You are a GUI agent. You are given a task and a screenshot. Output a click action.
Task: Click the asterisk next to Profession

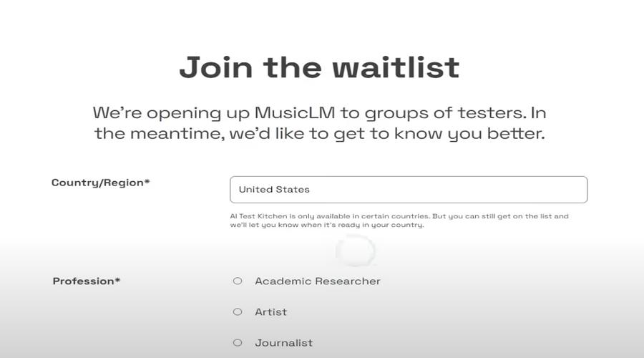click(x=117, y=281)
